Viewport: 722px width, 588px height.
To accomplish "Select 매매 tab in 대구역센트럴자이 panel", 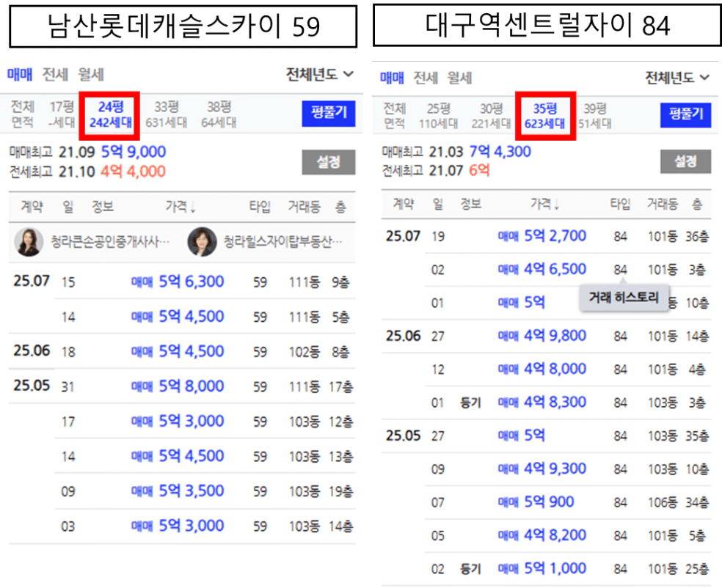I will (392, 78).
